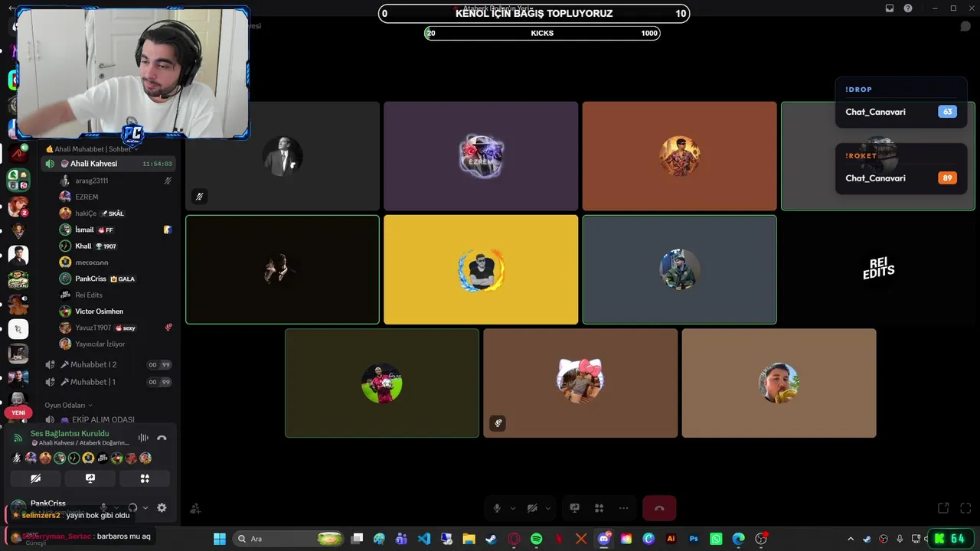Select user İsmail in voice list
The height and width of the screenshot is (551, 980).
116,230
